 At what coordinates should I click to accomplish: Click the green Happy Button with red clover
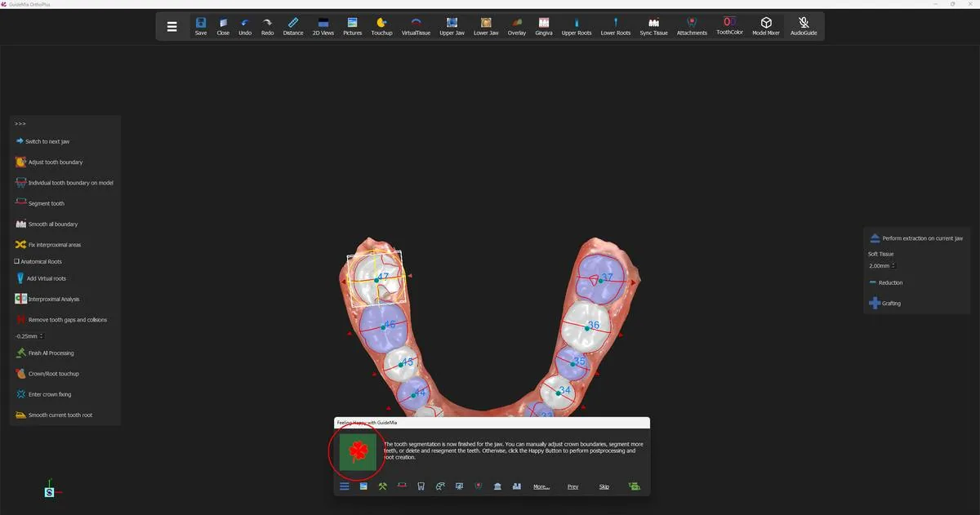358,451
